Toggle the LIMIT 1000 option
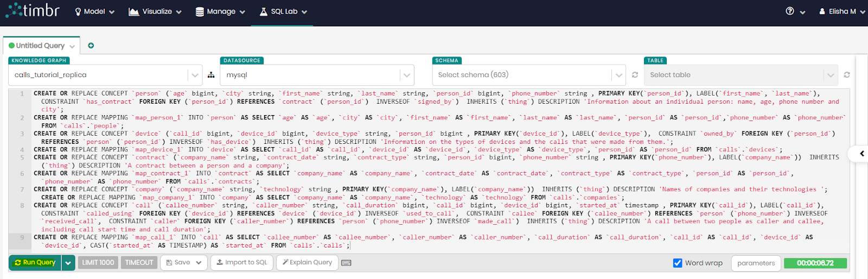Screen dimensions: 868x279 pos(98,263)
